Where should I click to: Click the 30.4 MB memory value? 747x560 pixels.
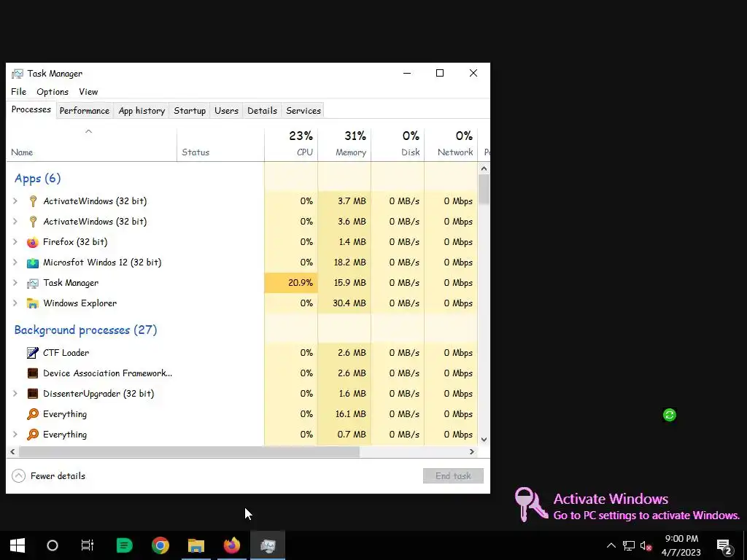click(x=349, y=303)
